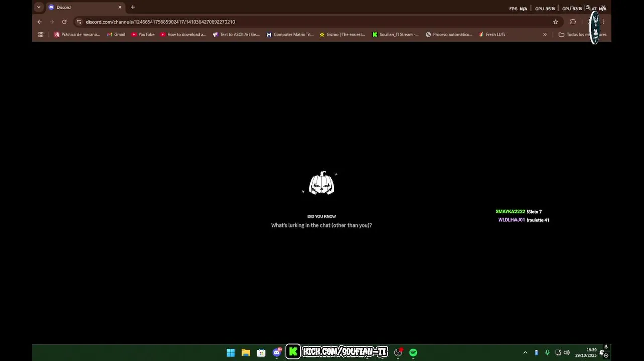The width and height of the screenshot is (644, 361).
Task: Open Microsoft Store from taskbar
Action: click(x=261, y=353)
